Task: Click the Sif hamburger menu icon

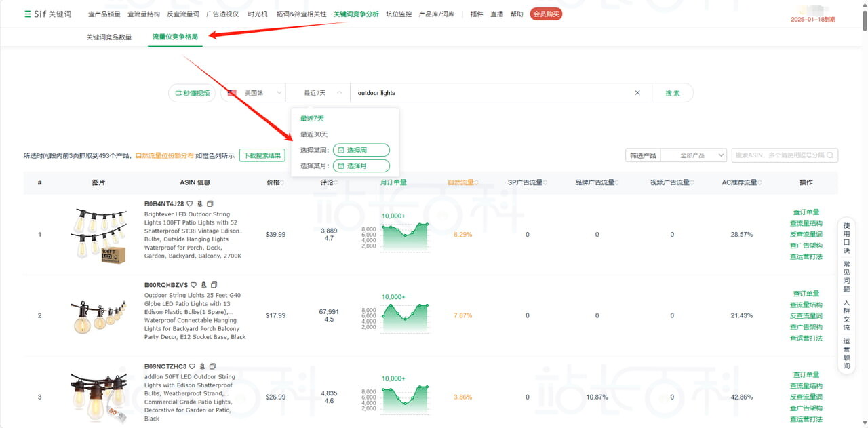Action: tap(27, 14)
